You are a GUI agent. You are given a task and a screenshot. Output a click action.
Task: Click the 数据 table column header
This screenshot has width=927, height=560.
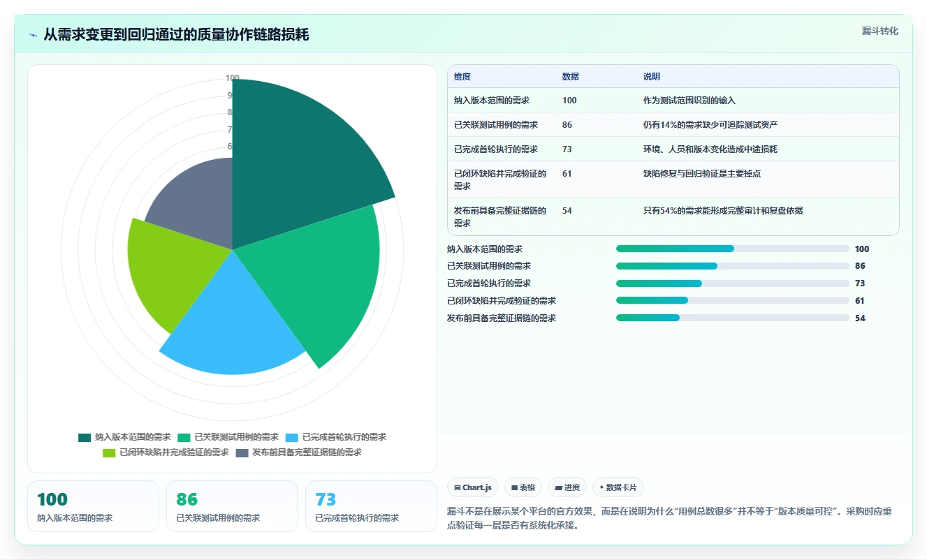(571, 77)
